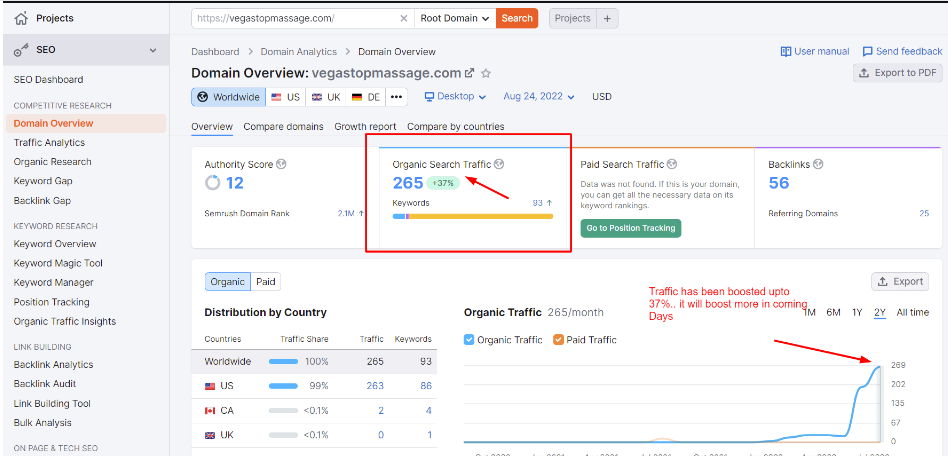The image size is (948, 456).
Task: Open the Desktop device dropdown
Action: pos(455,96)
